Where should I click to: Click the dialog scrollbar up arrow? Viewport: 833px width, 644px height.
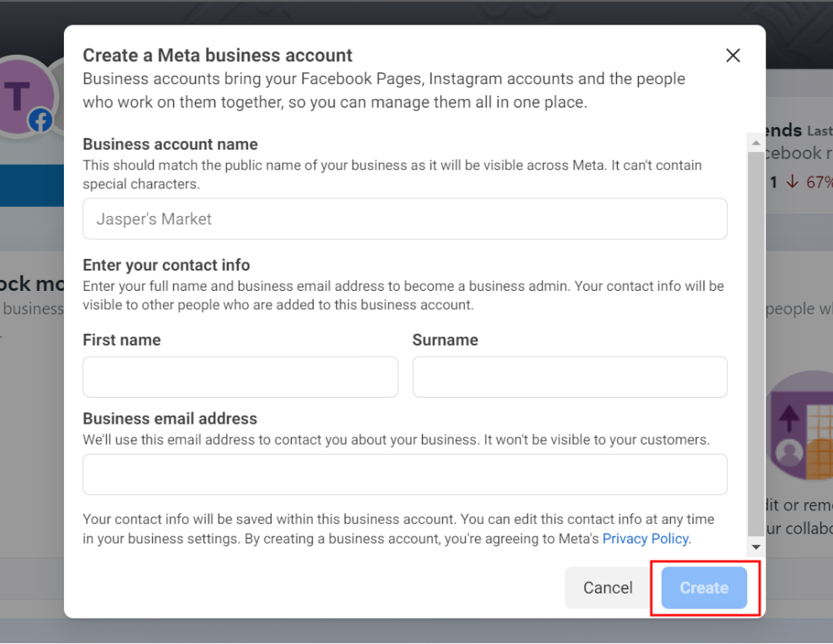(x=756, y=143)
